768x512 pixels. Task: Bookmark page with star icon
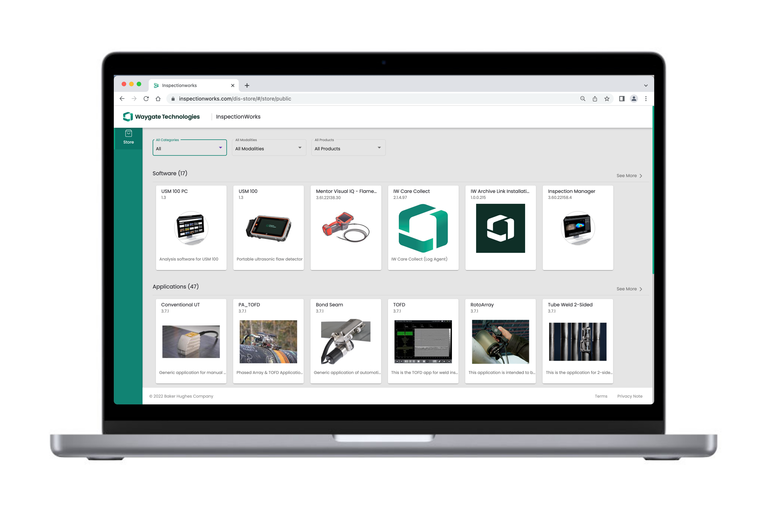[607, 98]
